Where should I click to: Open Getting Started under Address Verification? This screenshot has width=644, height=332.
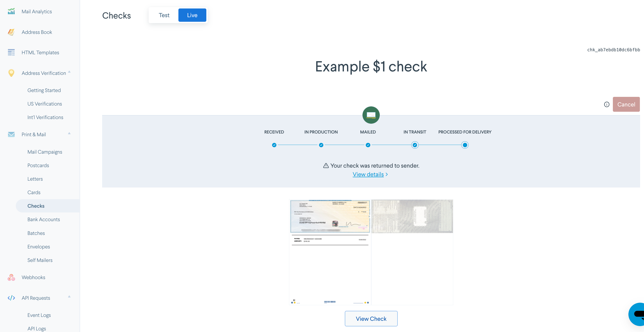click(x=44, y=90)
